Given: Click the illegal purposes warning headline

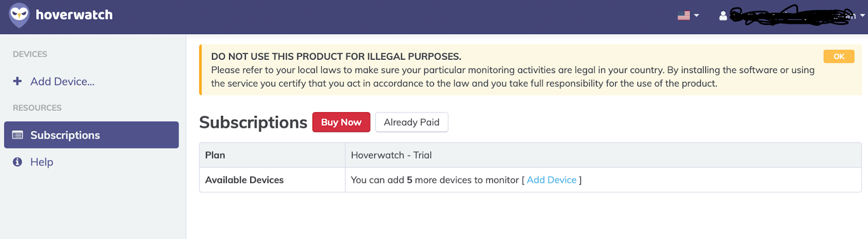Looking at the screenshot, I should point(336,56).
